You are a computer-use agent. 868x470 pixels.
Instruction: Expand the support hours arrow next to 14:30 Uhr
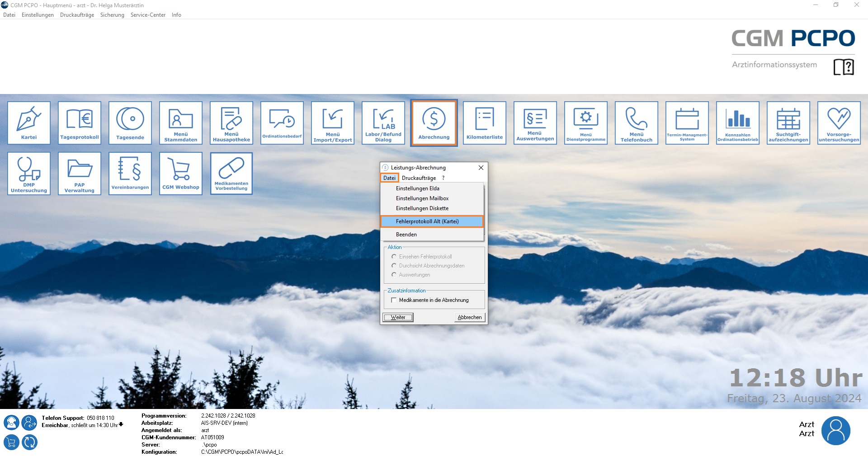pyautogui.click(x=121, y=425)
